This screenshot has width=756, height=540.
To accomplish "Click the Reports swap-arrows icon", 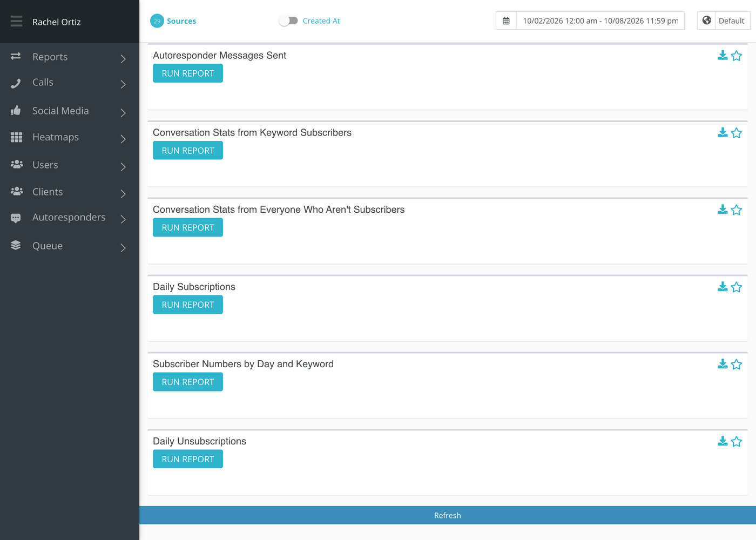I will (x=16, y=56).
